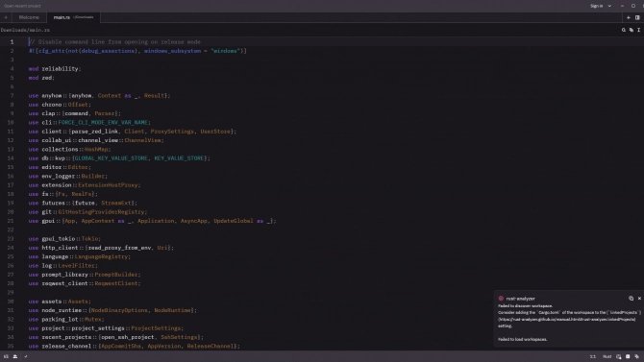Click the 'use chrono::Offset;' line
This screenshot has width=644, height=362.
tap(60, 105)
